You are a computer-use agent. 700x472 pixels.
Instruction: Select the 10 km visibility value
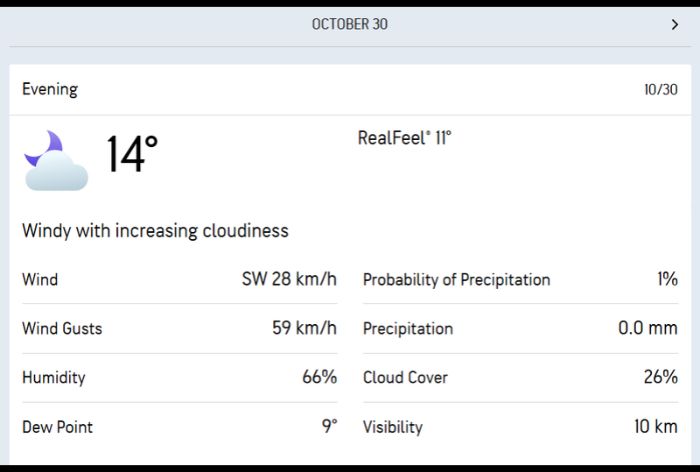[656, 426]
